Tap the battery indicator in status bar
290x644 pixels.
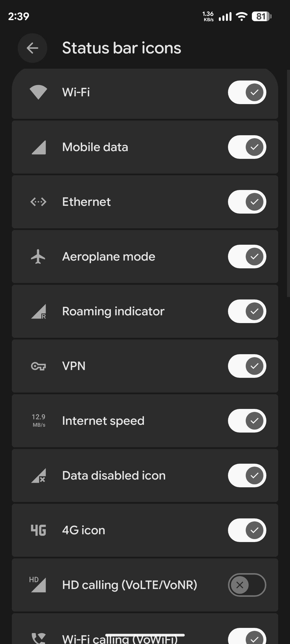[x=261, y=17]
